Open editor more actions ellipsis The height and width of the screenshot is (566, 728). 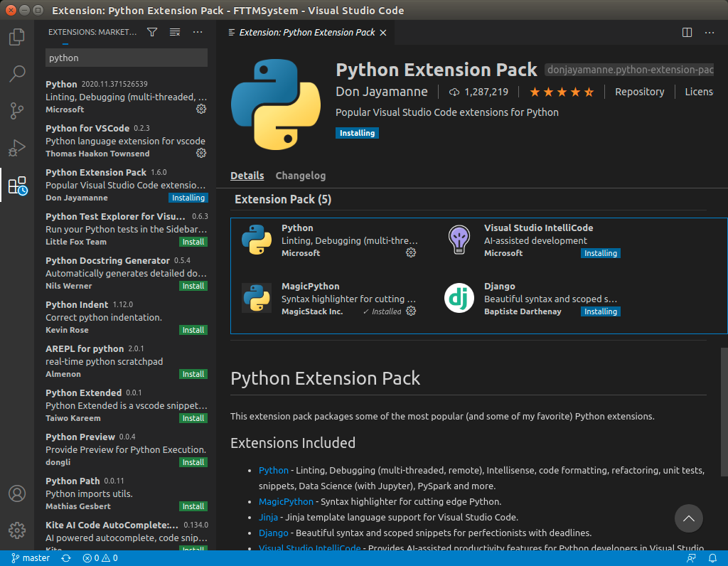[x=710, y=32]
